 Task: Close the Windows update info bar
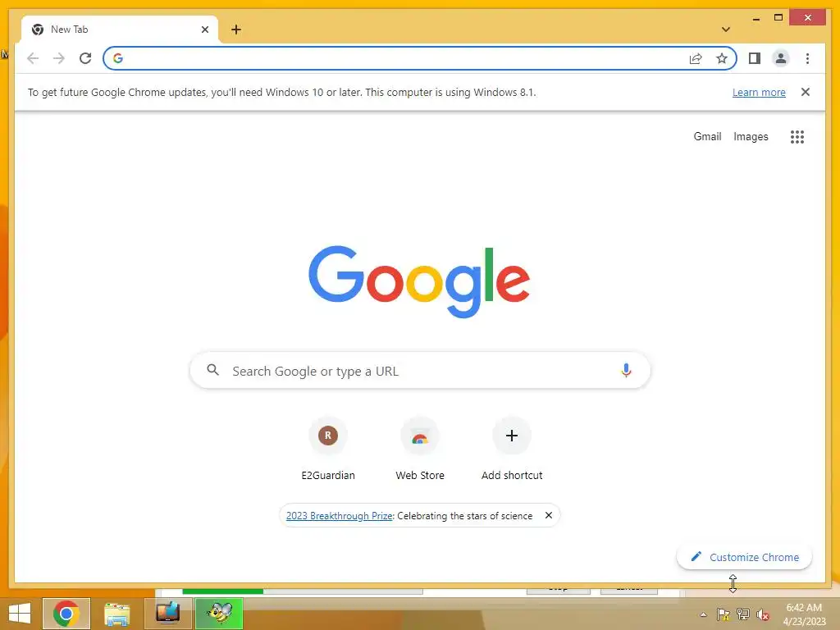pyautogui.click(x=806, y=92)
